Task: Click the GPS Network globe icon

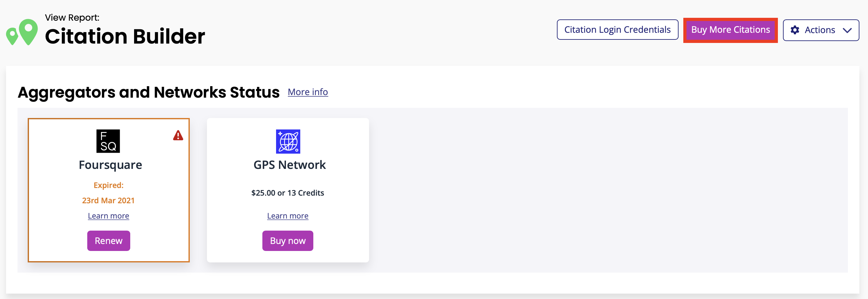Action: pos(288,142)
